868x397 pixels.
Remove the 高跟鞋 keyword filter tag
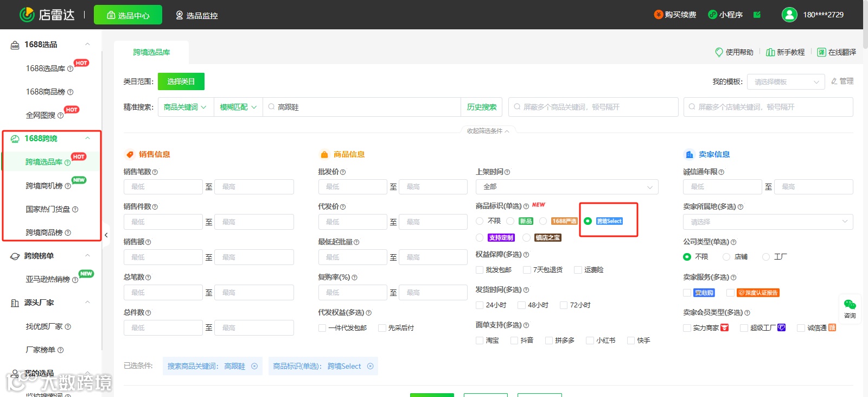tap(254, 366)
